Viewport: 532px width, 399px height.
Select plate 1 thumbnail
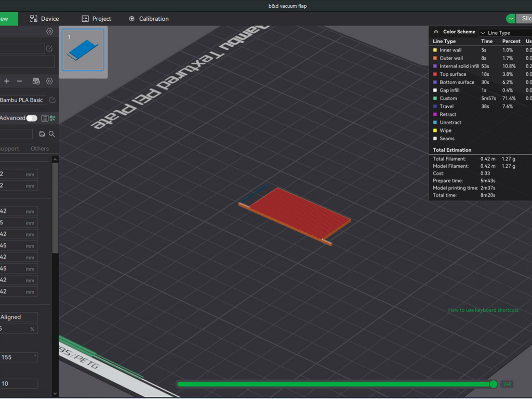(83, 50)
